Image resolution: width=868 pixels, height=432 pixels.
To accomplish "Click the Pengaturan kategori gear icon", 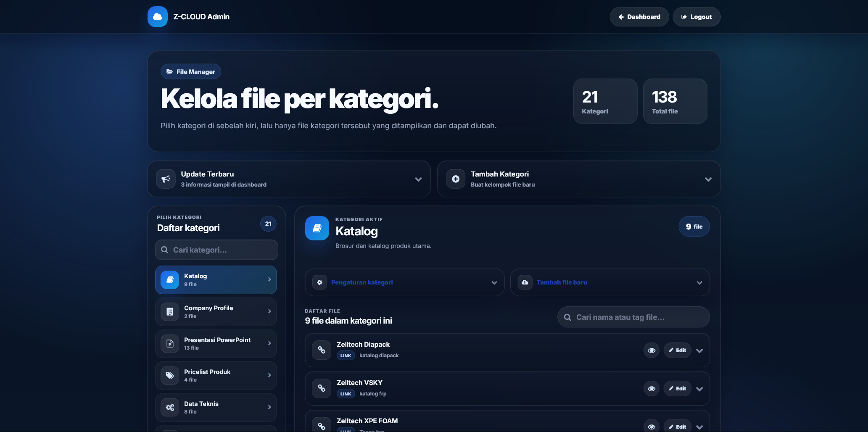I will [319, 282].
